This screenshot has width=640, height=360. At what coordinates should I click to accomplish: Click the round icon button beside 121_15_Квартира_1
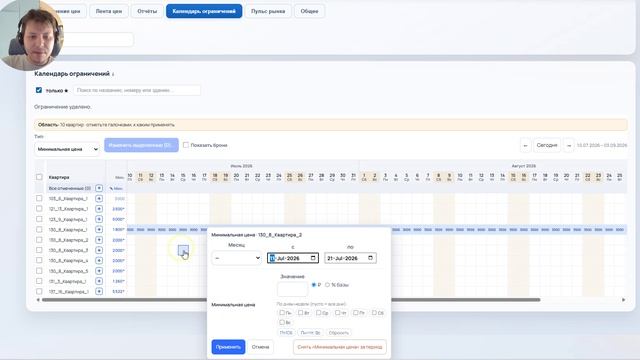click(x=99, y=209)
